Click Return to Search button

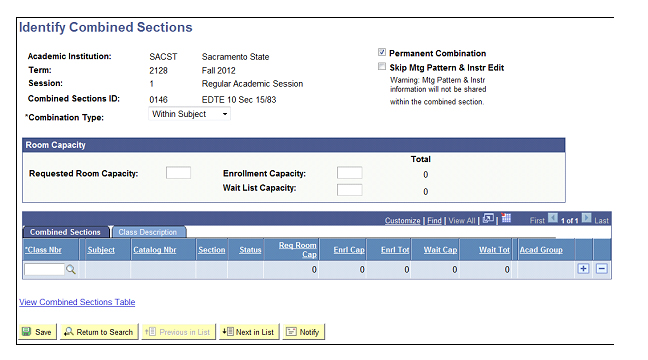pyautogui.click(x=99, y=332)
